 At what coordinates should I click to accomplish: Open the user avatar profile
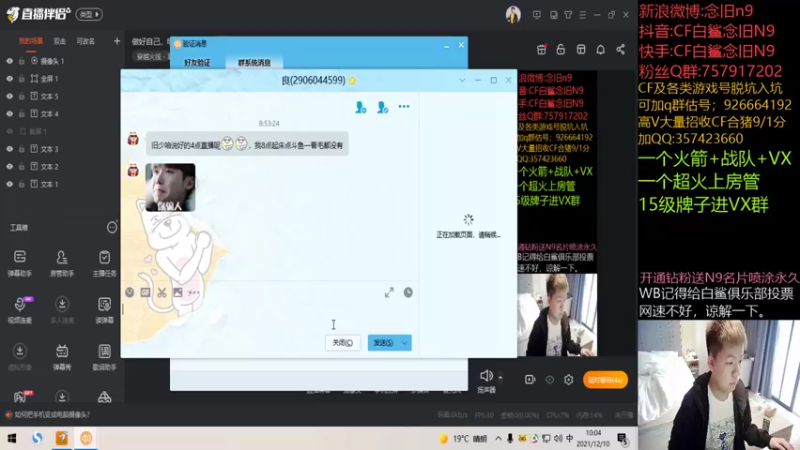(x=513, y=15)
